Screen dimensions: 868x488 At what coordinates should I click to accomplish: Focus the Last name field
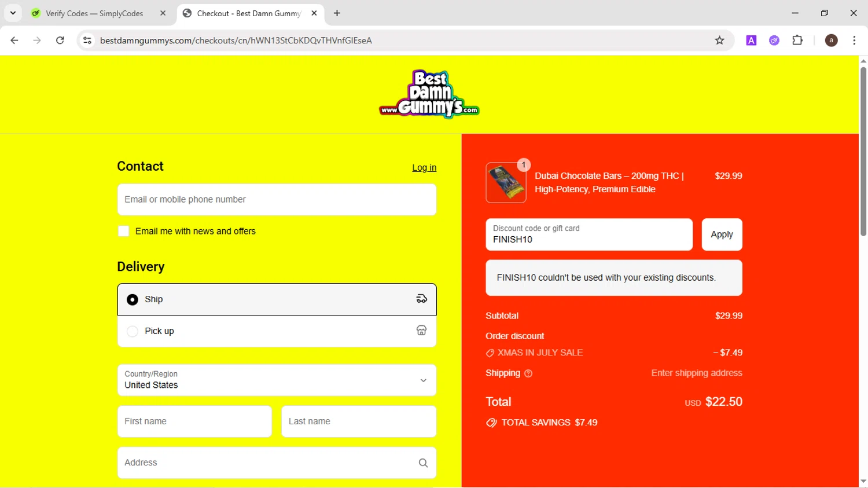[x=359, y=421]
